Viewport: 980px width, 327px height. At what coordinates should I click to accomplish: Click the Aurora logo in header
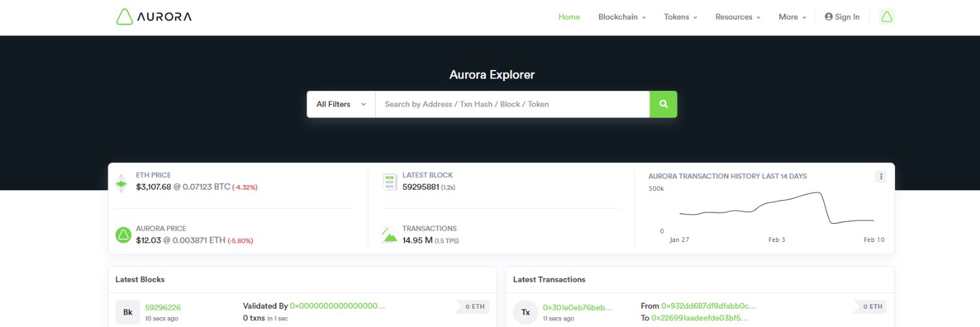coord(154,17)
